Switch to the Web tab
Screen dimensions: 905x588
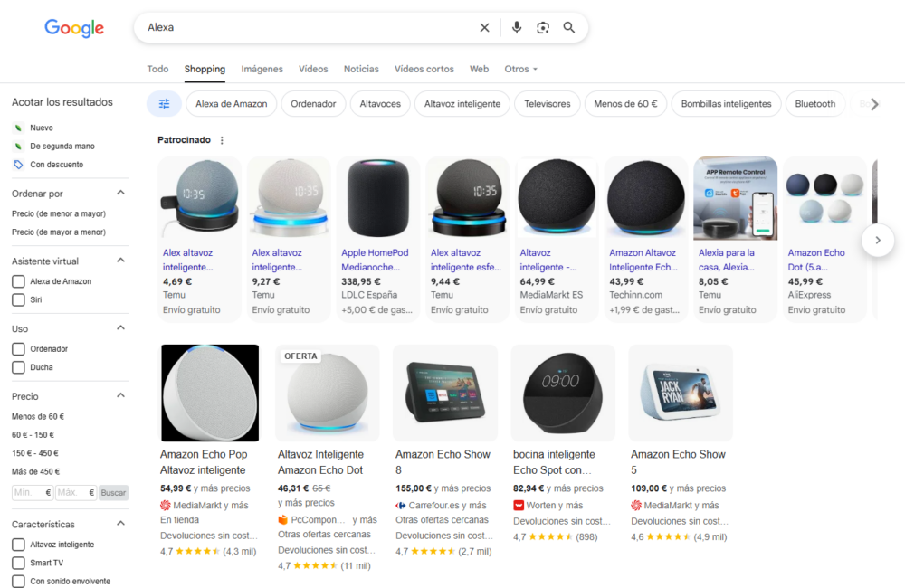[x=479, y=70]
